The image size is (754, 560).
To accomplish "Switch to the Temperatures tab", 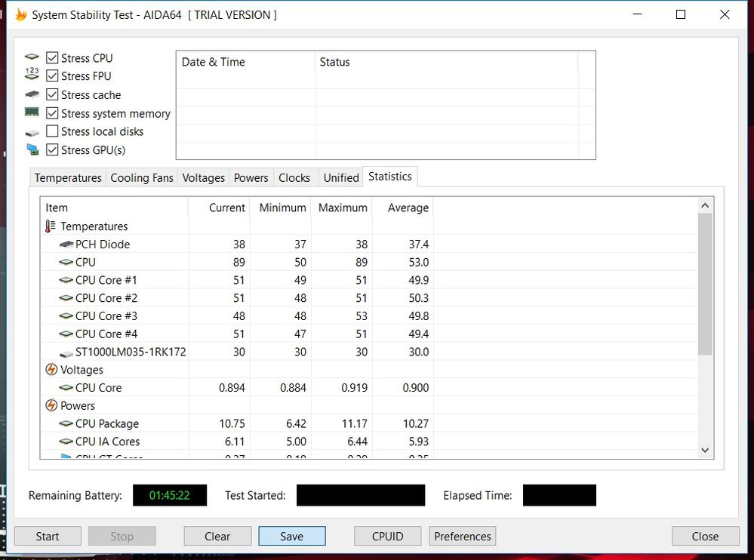I will [68, 178].
